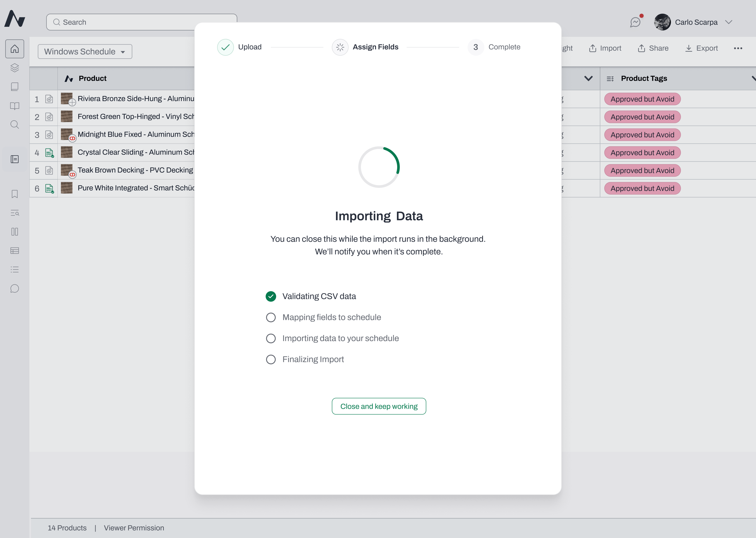Click the more options ellipsis icon

738,48
